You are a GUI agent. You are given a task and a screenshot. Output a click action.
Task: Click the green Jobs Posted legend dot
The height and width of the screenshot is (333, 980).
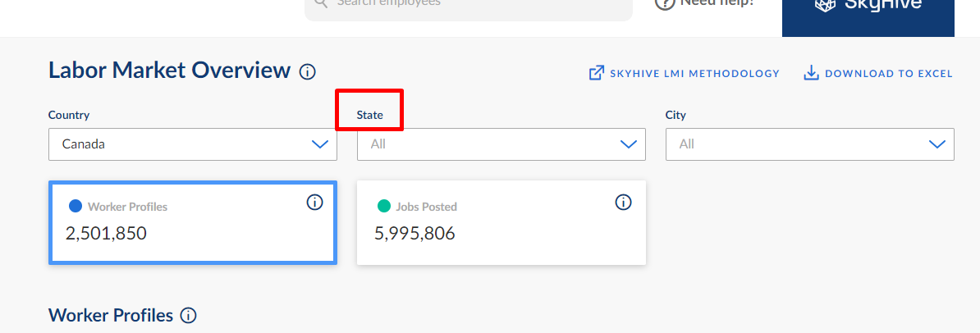click(384, 206)
